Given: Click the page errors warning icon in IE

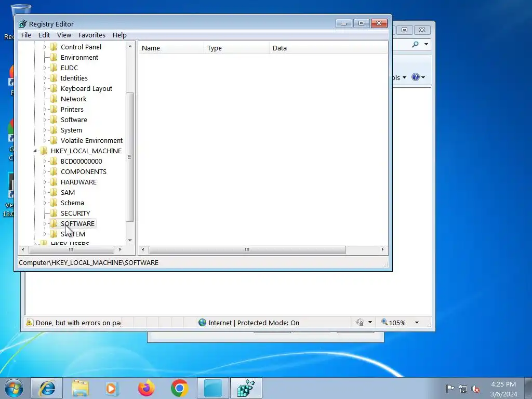Looking at the screenshot, I should point(30,323).
